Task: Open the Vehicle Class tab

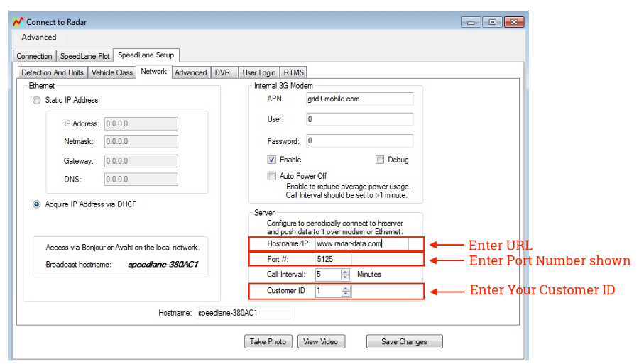Action: tap(112, 72)
